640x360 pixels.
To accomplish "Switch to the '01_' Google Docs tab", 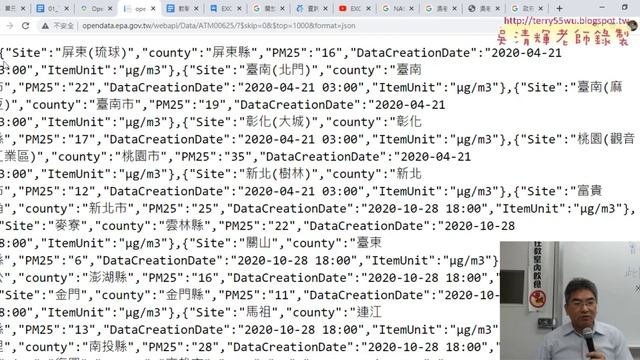I will [x=51, y=8].
